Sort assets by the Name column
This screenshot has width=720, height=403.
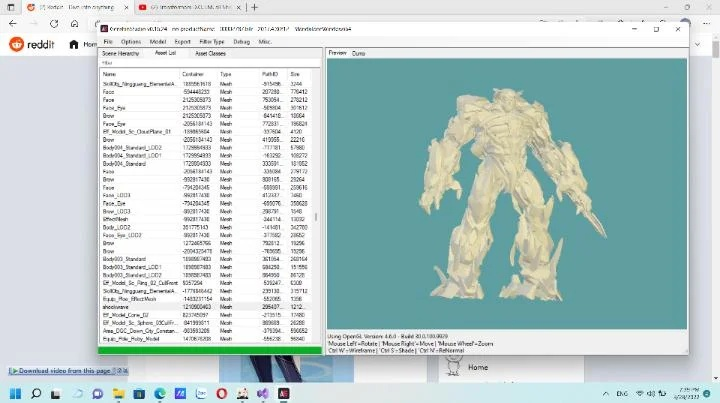pos(140,74)
